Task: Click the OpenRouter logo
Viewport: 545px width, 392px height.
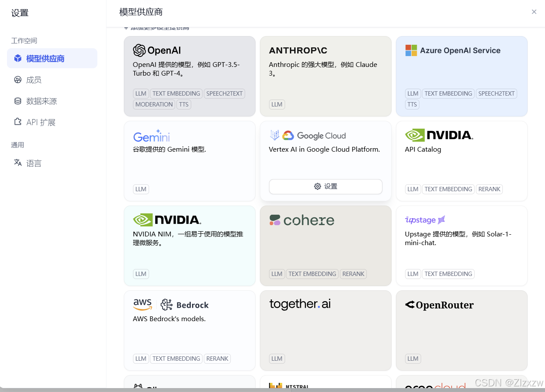Action: 439,305
